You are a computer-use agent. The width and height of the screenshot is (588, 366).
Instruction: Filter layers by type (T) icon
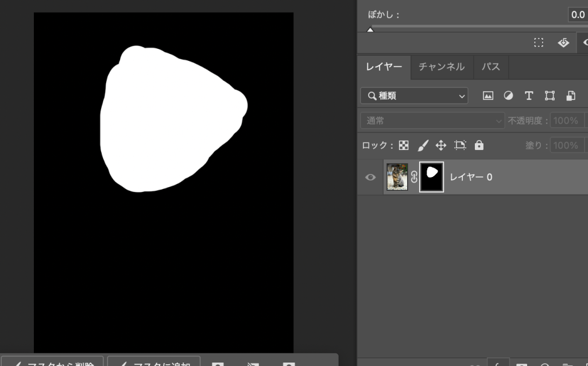tap(529, 96)
